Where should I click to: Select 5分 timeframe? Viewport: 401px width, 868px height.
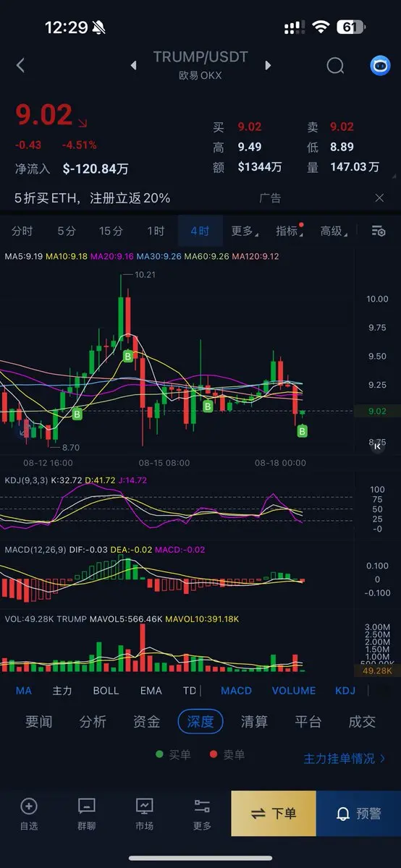point(67,231)
